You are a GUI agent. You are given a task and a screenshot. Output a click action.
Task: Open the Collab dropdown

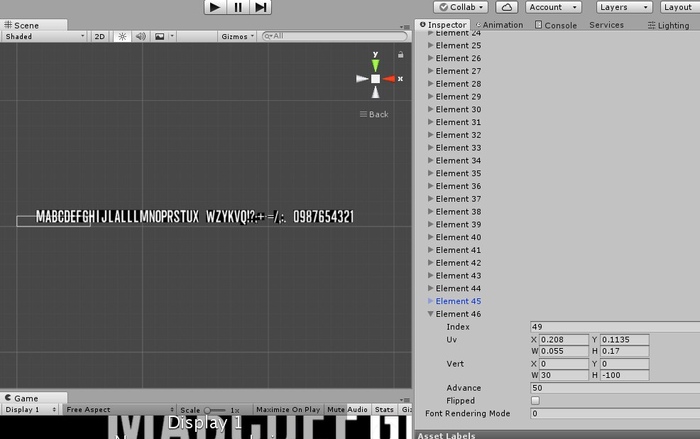(x=461, y=7)
